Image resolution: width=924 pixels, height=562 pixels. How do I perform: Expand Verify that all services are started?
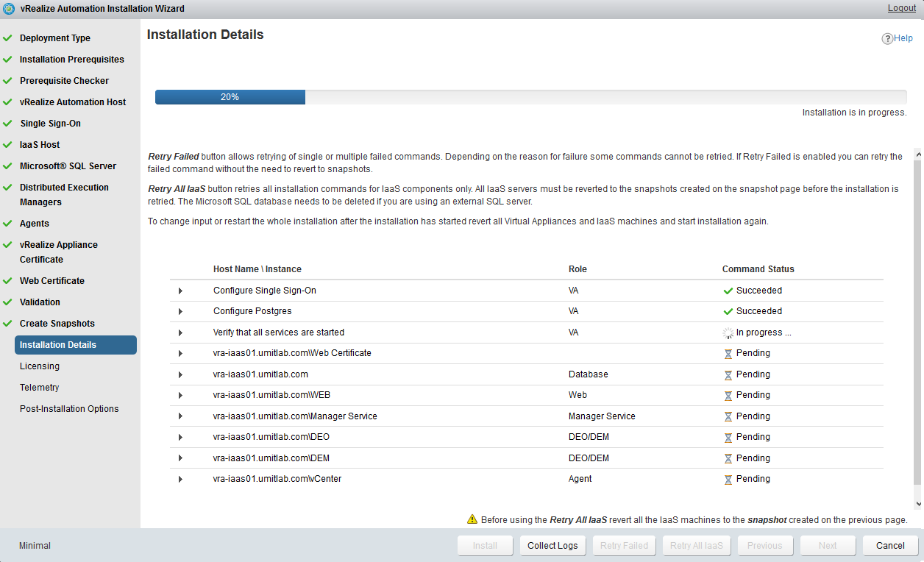[180, 333]
